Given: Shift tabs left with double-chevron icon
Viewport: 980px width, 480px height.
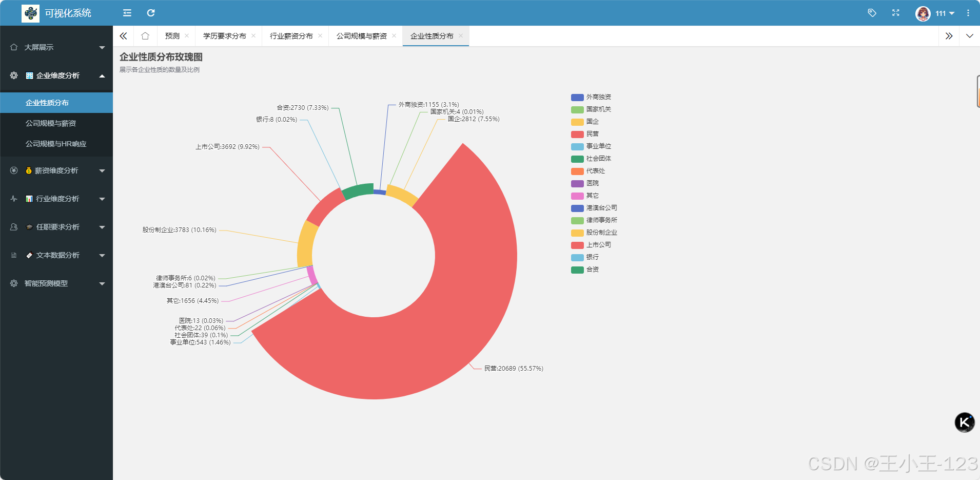Looking at the screenshot, I should point(123,36).
